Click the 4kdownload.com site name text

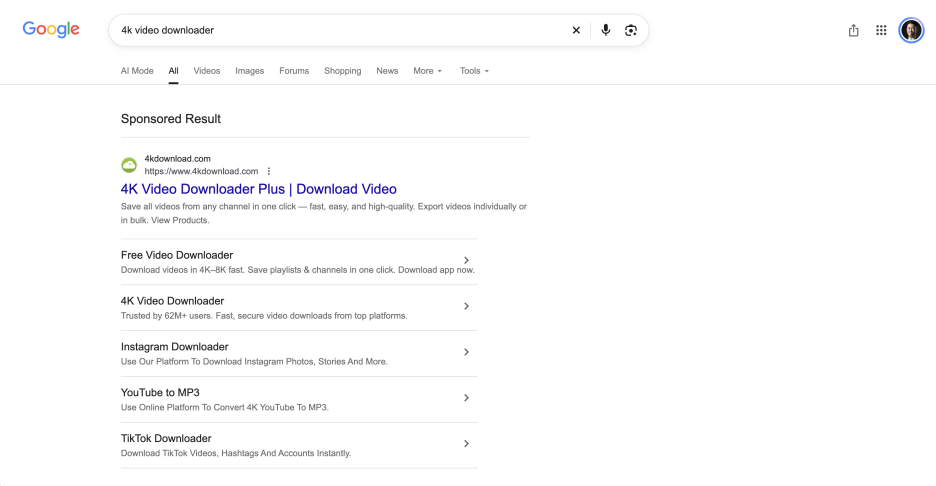(177, 159)
